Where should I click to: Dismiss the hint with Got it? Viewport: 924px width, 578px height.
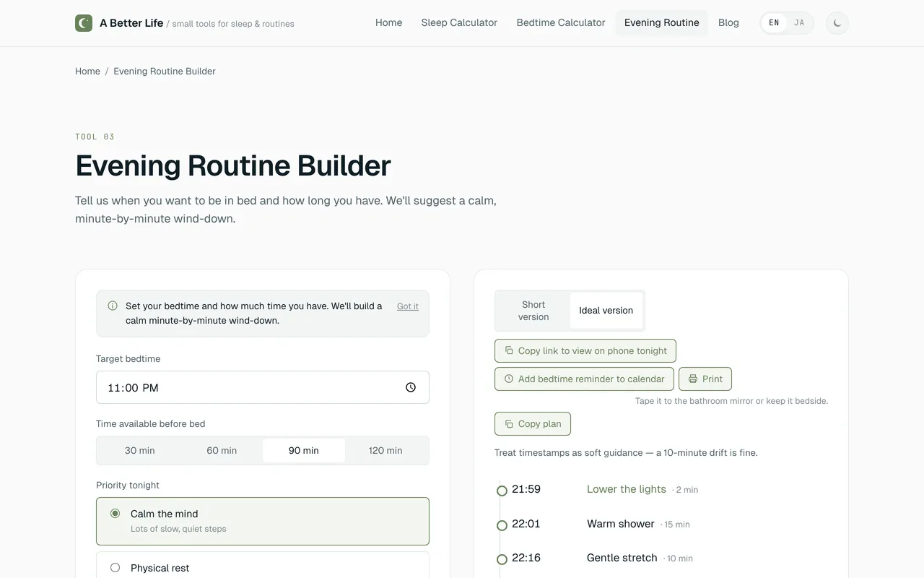coord(408,306)
